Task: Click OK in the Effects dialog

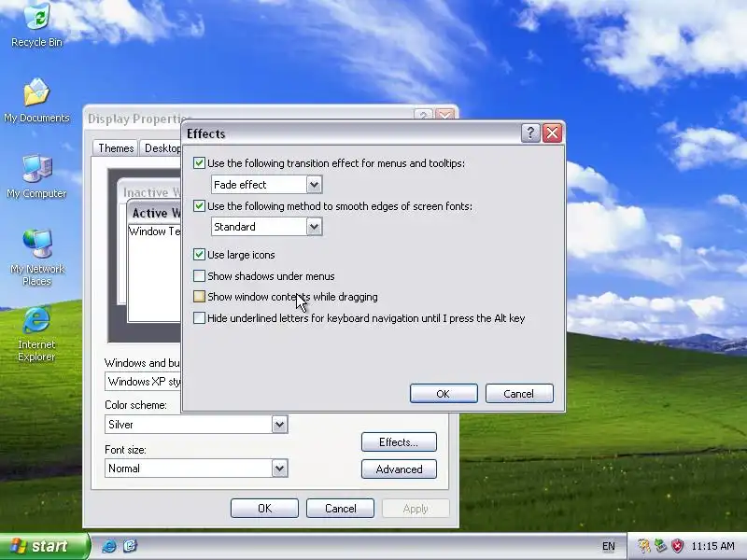Action: tap(444, 394)
